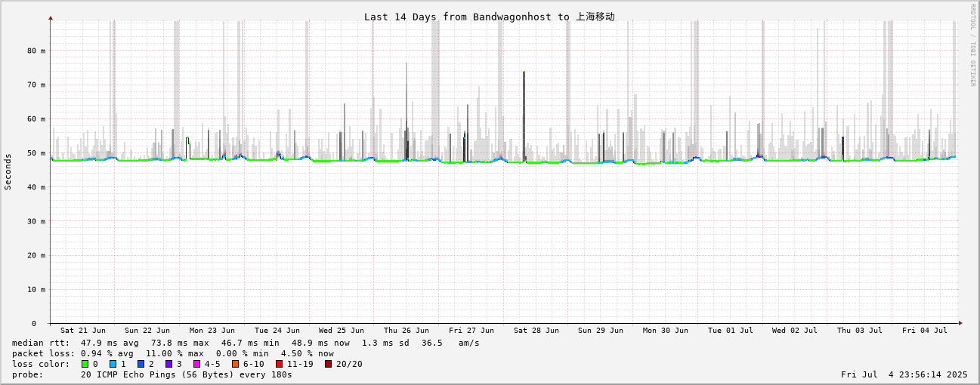Click the '73.8 ms max' rtt value
Screen dimensions: 980x385
(x=180, y=343)
